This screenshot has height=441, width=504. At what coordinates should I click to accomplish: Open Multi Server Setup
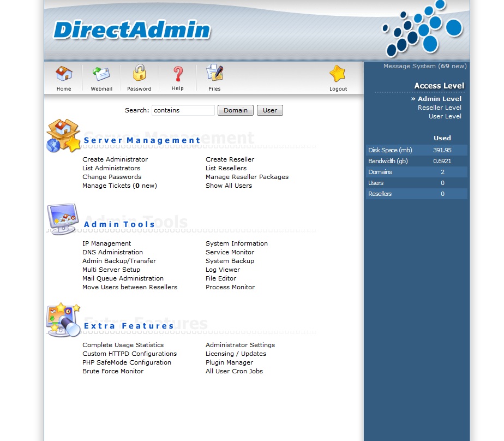click(111, 270)
